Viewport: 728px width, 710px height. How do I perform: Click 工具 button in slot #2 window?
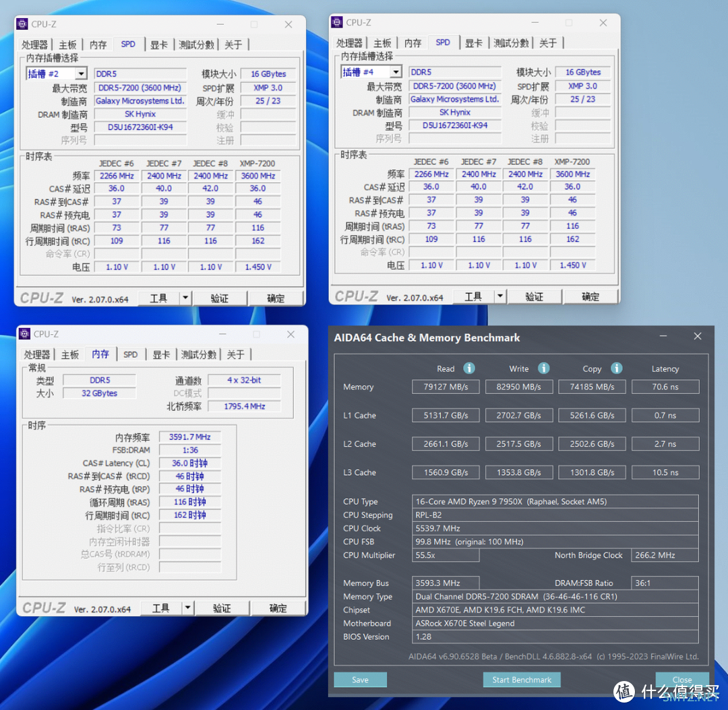(x=158, y=298)
